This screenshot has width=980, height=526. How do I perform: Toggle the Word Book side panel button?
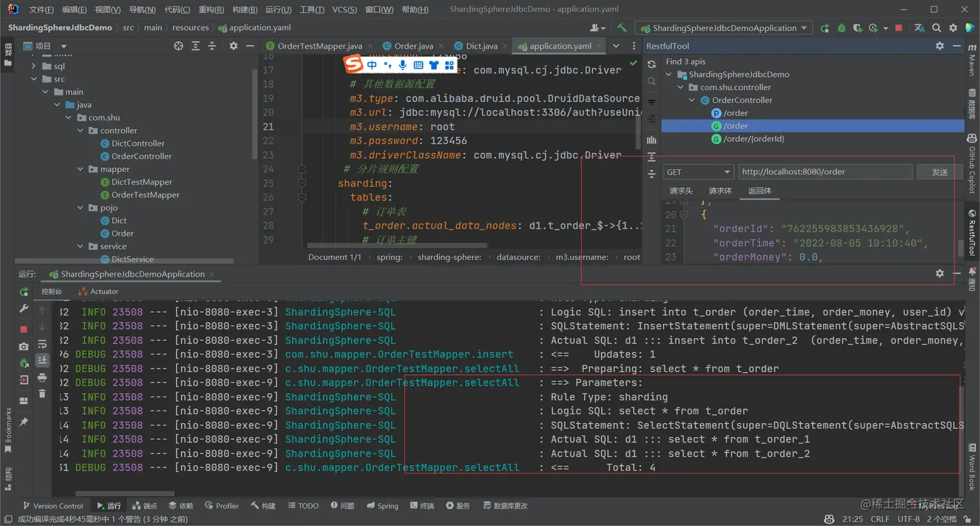click(972, 468)
